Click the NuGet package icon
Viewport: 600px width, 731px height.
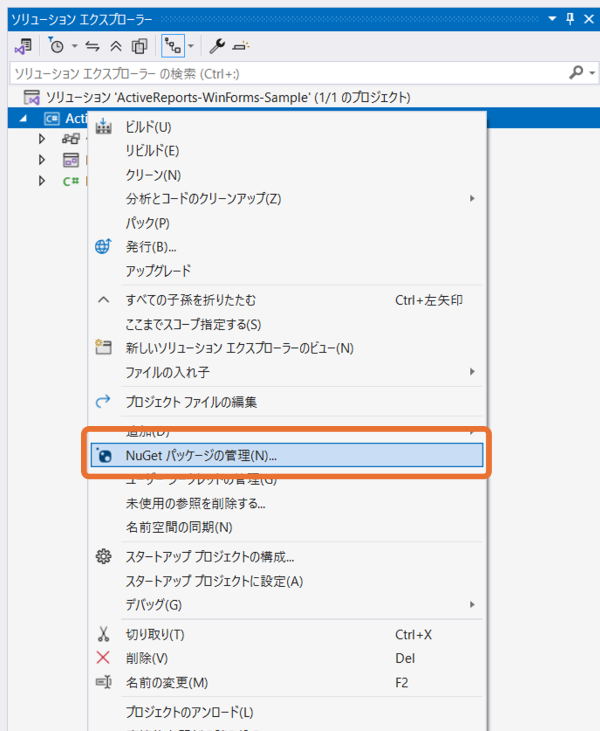103,455
